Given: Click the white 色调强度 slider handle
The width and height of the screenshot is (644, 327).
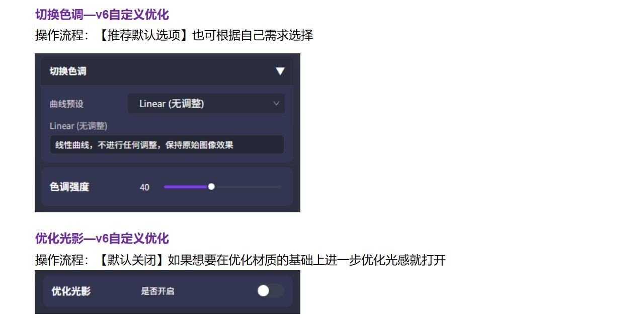Looking at the screenshot, I should [211, 187].
